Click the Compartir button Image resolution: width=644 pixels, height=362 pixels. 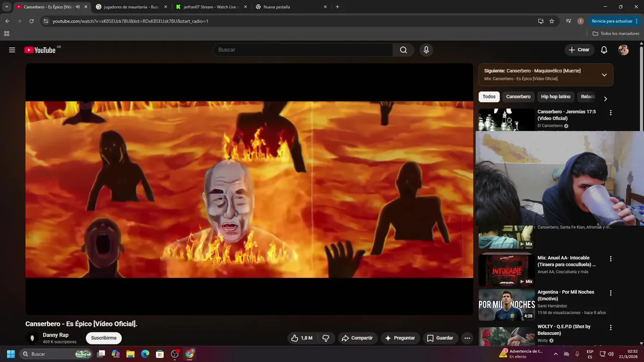(357, 338)
